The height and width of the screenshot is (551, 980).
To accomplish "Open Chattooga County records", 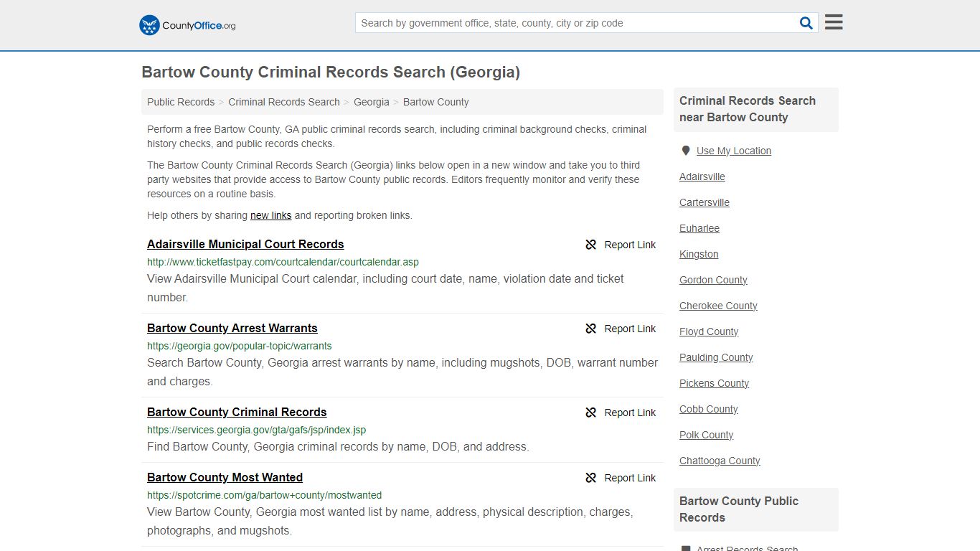I will coord(720,461).
